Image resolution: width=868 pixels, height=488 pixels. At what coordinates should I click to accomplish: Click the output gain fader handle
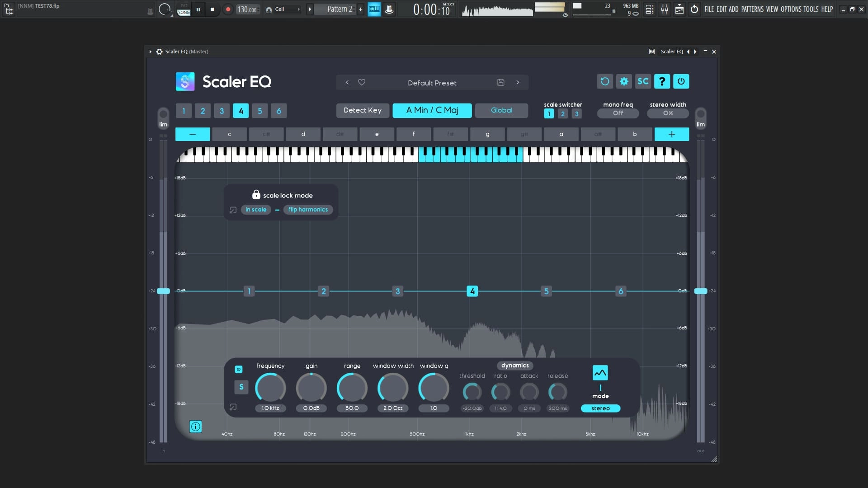(700, 291)
